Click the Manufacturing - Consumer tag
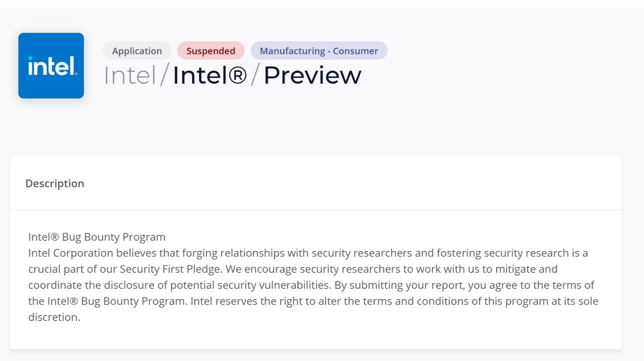This screenshot has height=361, width=644. [x=319, y=51]
